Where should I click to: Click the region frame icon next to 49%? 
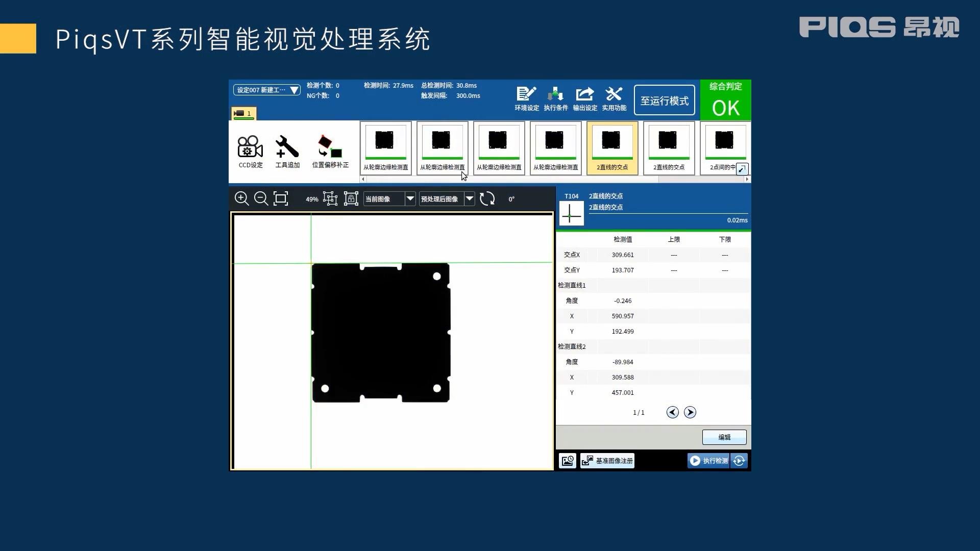click(x=330, y=198)
